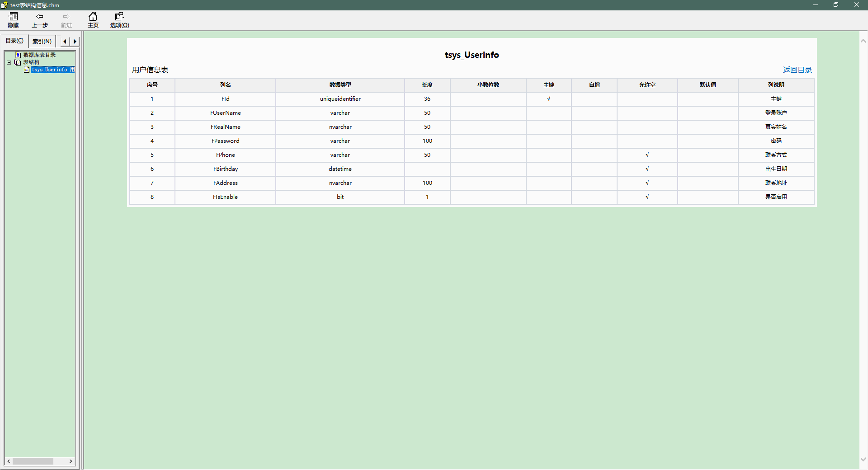
Task: Open the 选项(O) options icon
Action: 119,16
